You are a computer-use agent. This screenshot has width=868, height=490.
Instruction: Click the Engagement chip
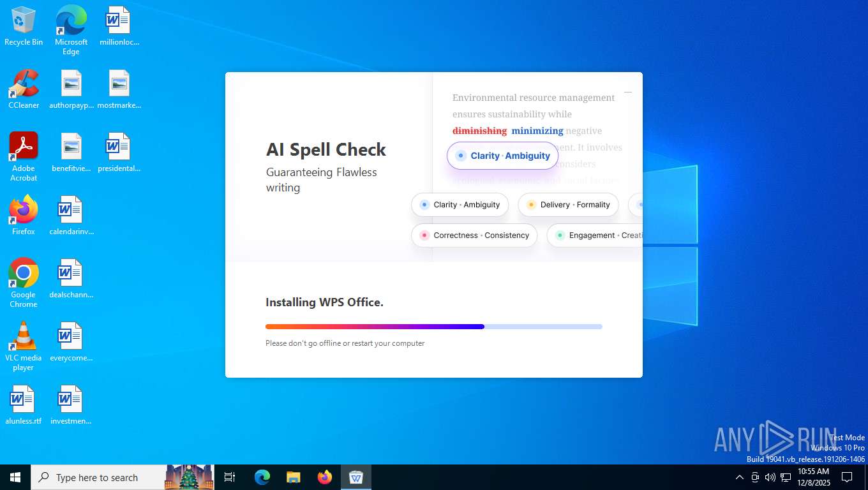click(595, 235)
